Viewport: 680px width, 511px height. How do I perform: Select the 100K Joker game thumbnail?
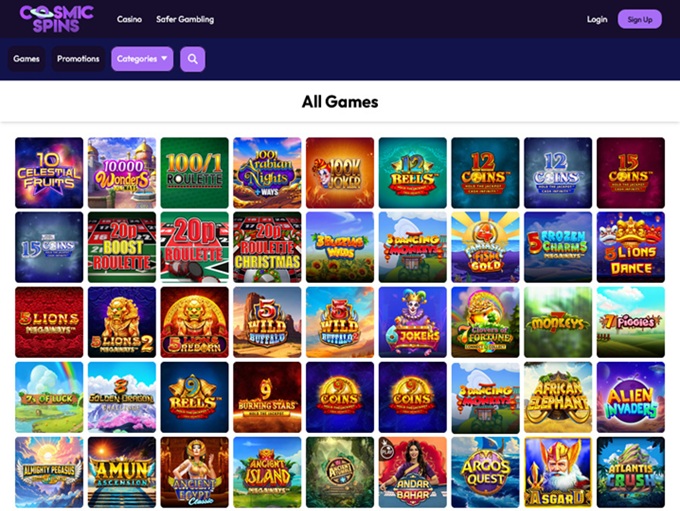point(340,173)
